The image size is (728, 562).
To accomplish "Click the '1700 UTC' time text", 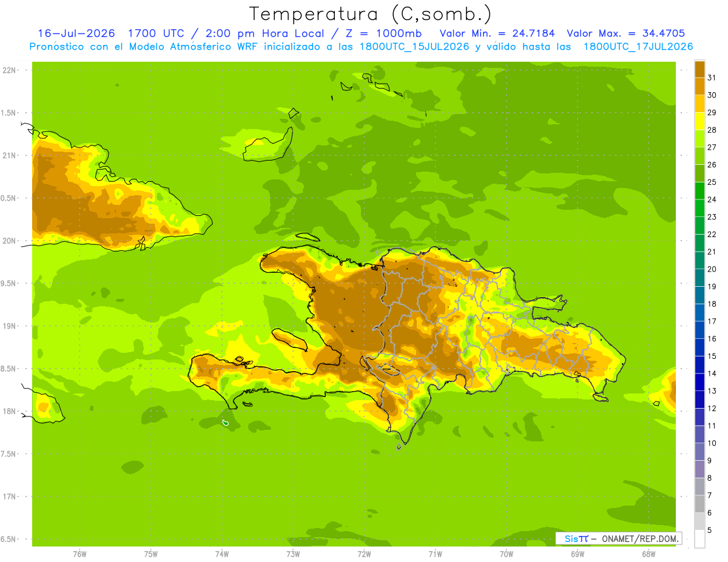I will click(157, 33).
